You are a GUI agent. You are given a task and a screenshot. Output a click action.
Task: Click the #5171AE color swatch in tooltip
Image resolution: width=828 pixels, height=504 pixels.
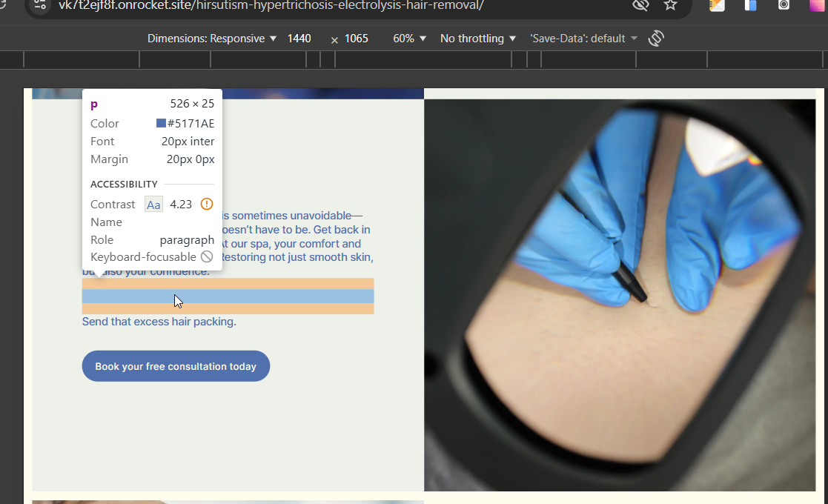161,123
